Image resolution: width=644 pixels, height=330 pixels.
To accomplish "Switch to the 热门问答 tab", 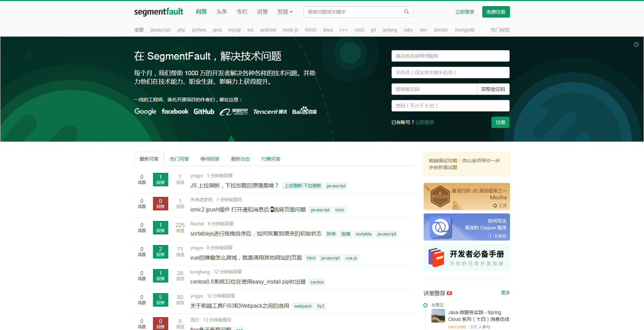I will [179, 159].
